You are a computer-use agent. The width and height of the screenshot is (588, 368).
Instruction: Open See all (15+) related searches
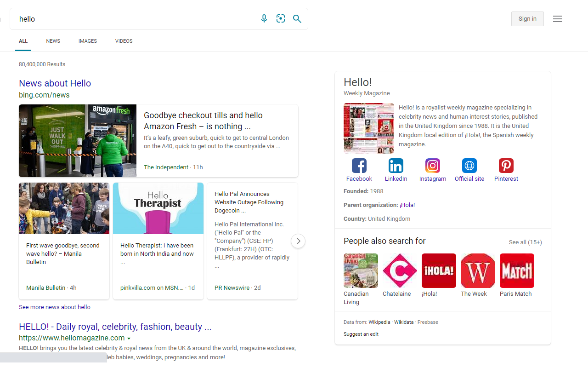(525, 242)
